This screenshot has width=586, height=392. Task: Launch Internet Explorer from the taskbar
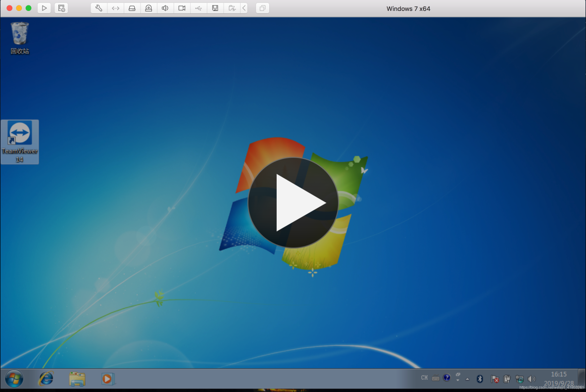[46, 379]
